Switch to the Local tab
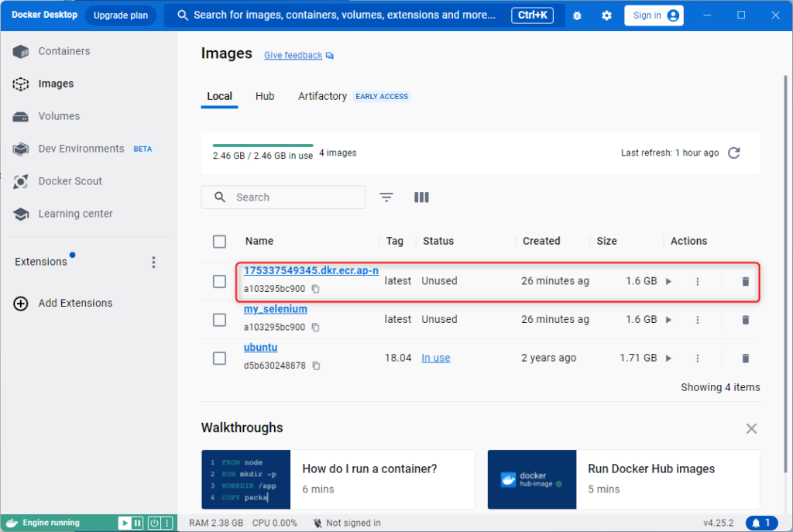793x532 pixels. coord(219,97)
